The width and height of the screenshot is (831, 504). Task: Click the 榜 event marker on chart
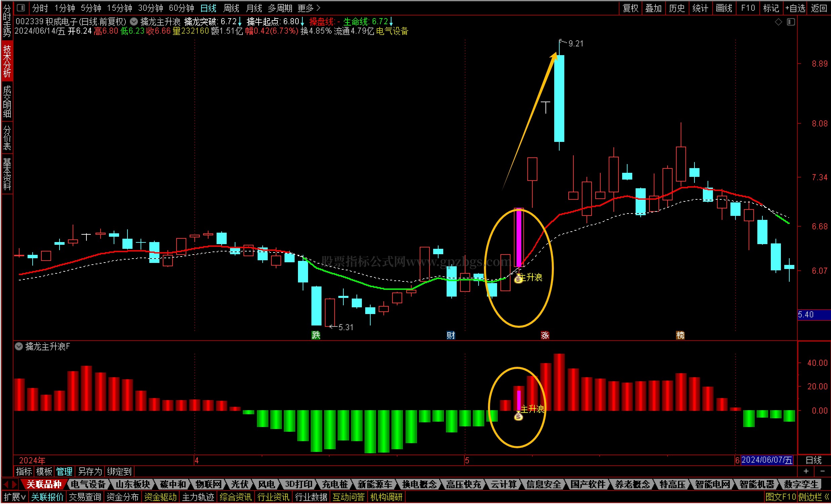point(680,335)
